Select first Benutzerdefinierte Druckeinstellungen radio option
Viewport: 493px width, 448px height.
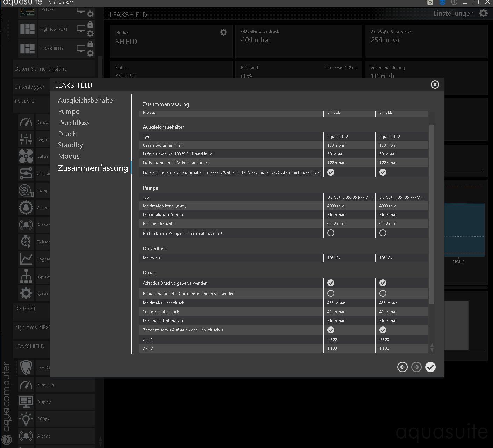tap(331, 293)
